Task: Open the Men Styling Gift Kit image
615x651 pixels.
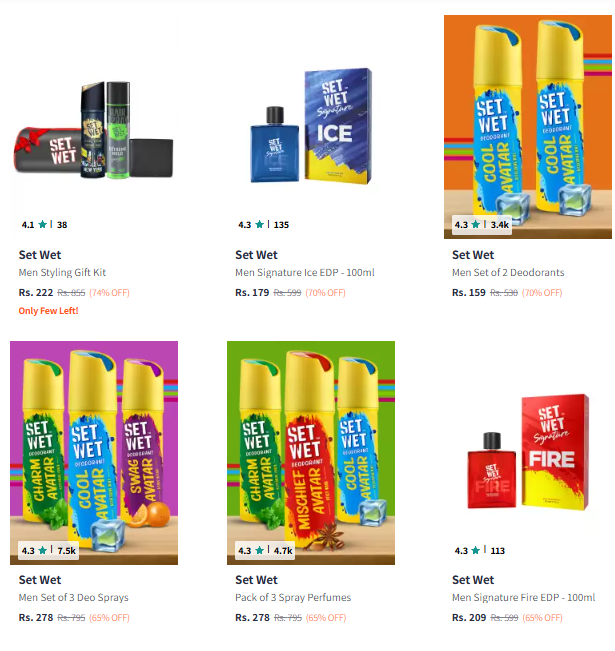Action: (94, 127)
